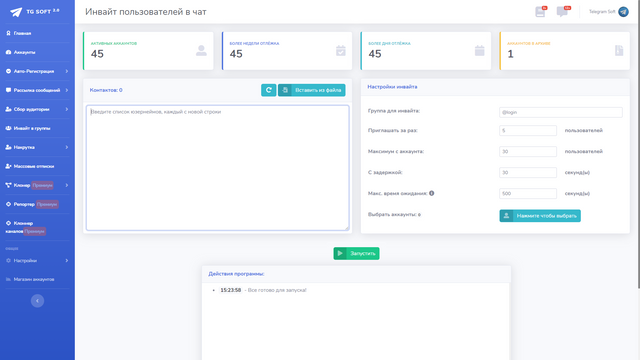640x360 pixels.
Task: Expand the Накрутка submenu chevron
Action: click(x=67, y=147)
